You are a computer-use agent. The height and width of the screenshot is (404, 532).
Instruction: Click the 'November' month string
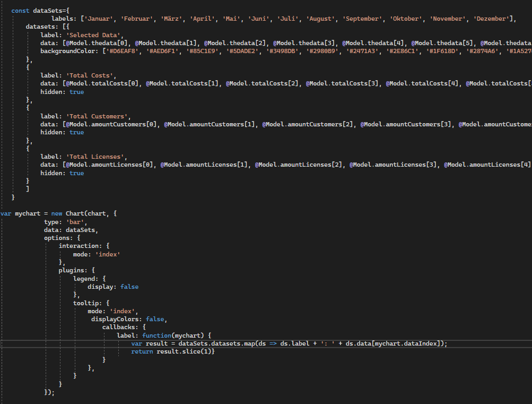(448, 19)
